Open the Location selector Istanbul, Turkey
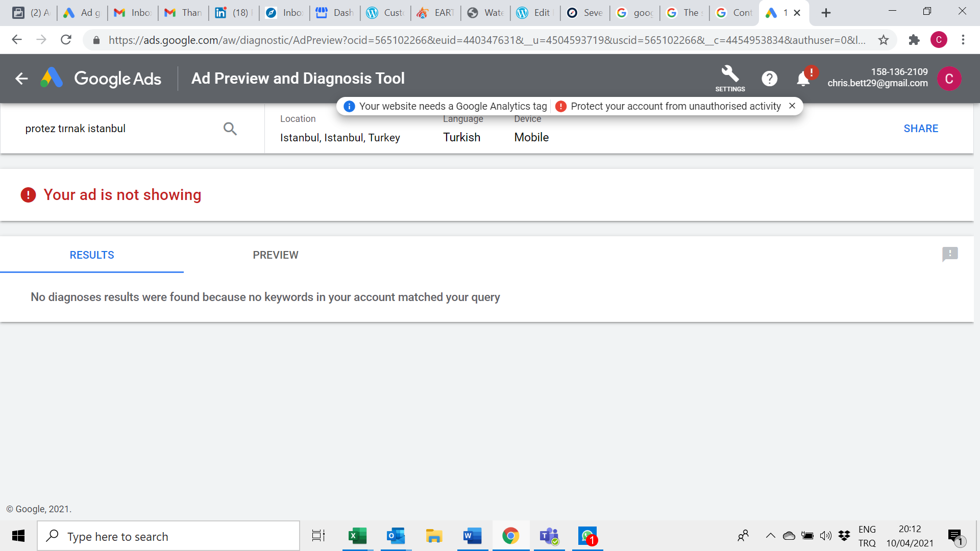Image resolution: width=980 pixels, height=551 pixels. pos(340,137)
